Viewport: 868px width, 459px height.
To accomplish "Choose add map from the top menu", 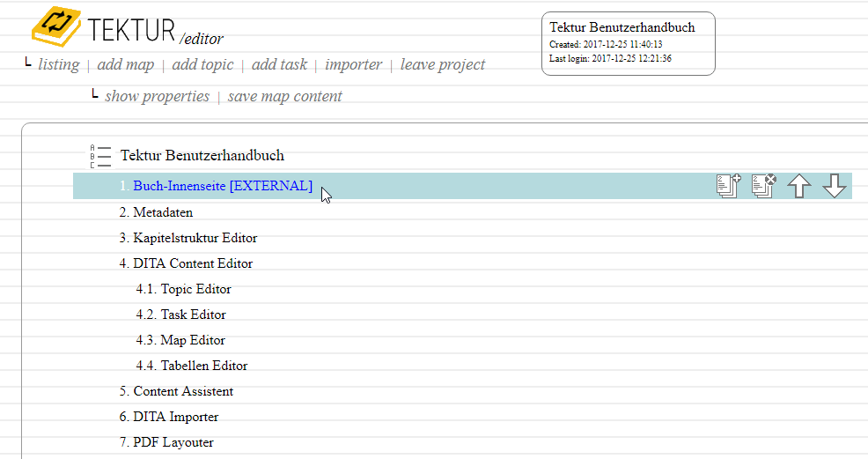I will pyautogui.click(x=125, y=64).
